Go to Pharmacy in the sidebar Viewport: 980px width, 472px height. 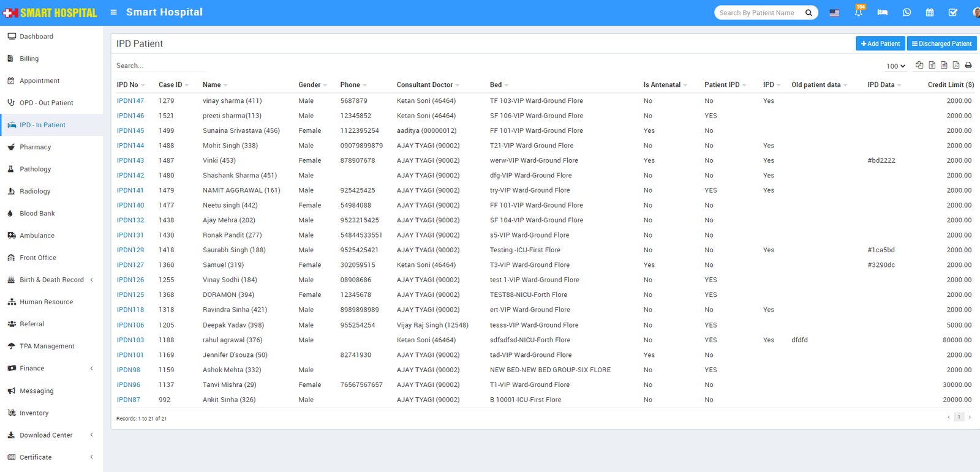(x=35, y=147)
